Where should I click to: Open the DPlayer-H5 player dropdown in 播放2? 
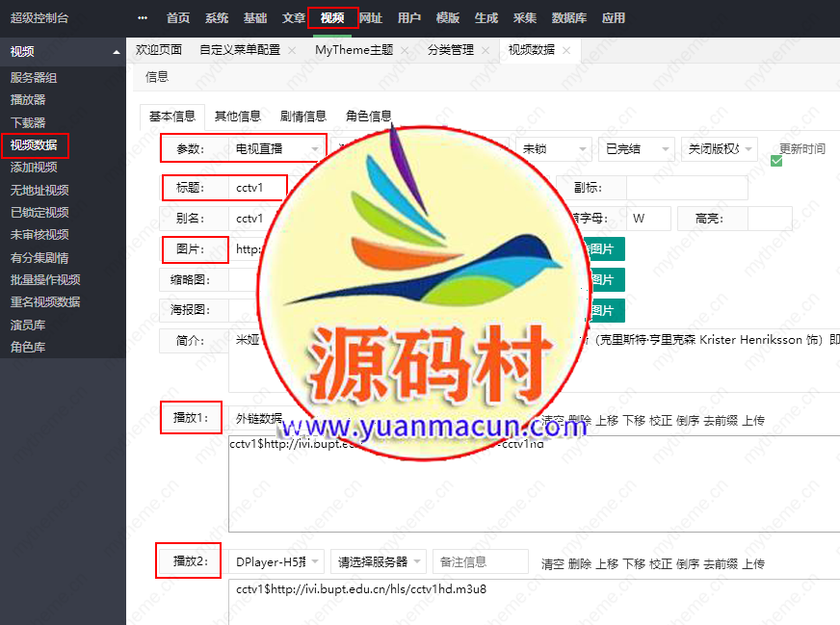[x=277, y=561]
